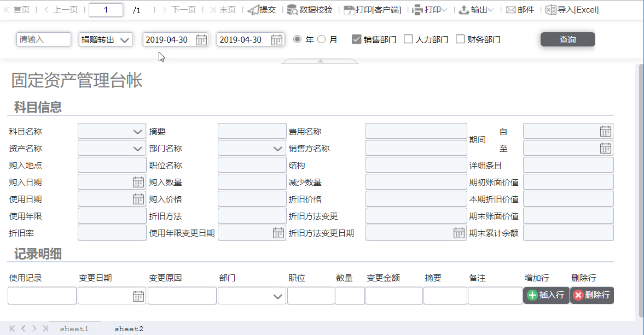Image resolution: width=644 pixels, height=335 pixels.
Task: Click the 购入数量 input field
Action: [252, 182]
